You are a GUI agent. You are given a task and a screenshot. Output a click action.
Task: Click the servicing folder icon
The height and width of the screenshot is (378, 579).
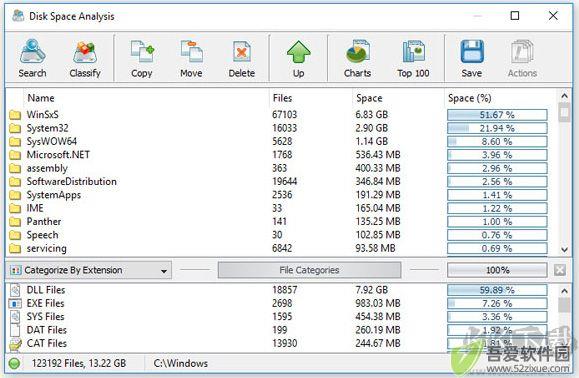pyautogui.click(x=15, y=248)
